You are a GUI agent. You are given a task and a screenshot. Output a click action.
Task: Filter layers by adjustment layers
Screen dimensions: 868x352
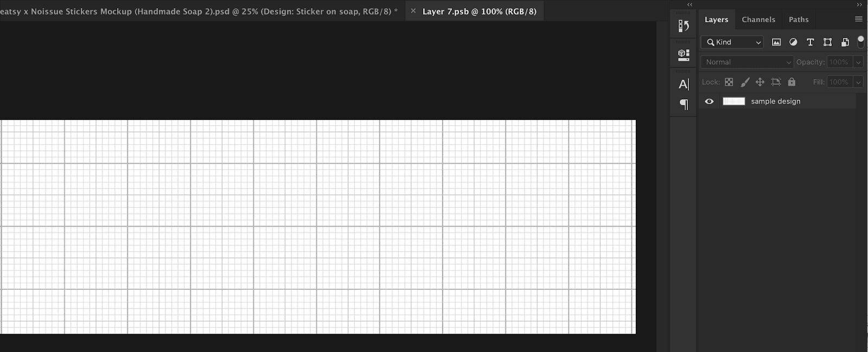click(793, 42)
